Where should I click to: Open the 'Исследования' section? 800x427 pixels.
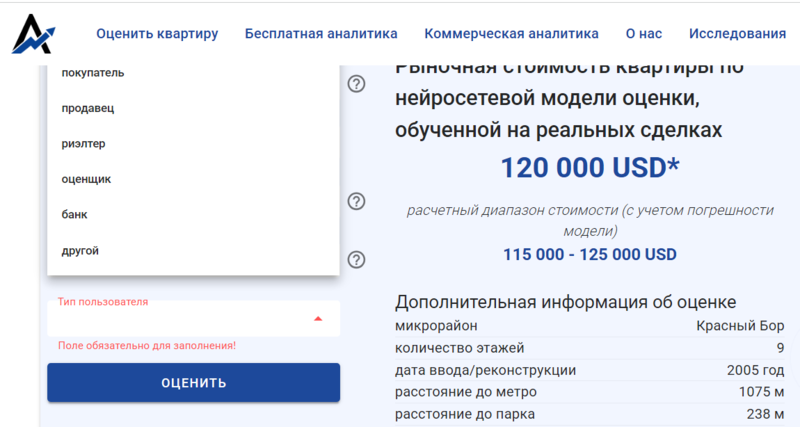point(737,34)
